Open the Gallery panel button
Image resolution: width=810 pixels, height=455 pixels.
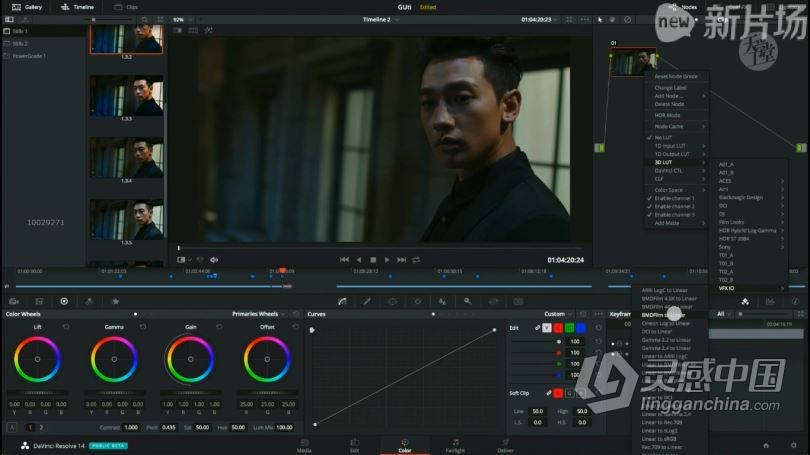point(27,7)
